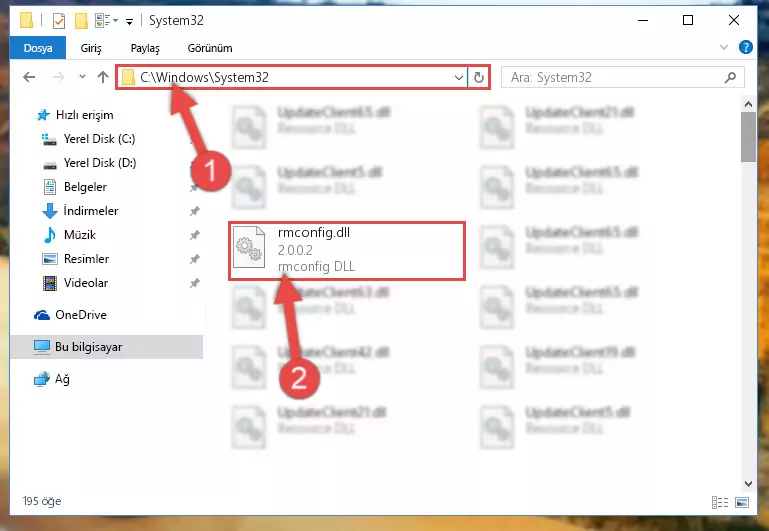Select the rmconfig.dll file
Image resolution: width=769 pixels, height=531 pixels.
click(347, 251)
